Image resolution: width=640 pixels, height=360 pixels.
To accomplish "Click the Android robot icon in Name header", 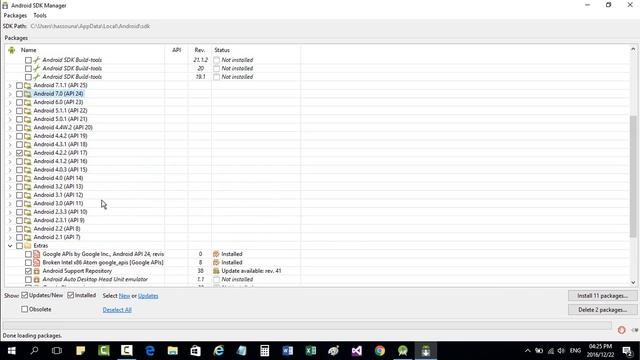I will tap(11, 50).
